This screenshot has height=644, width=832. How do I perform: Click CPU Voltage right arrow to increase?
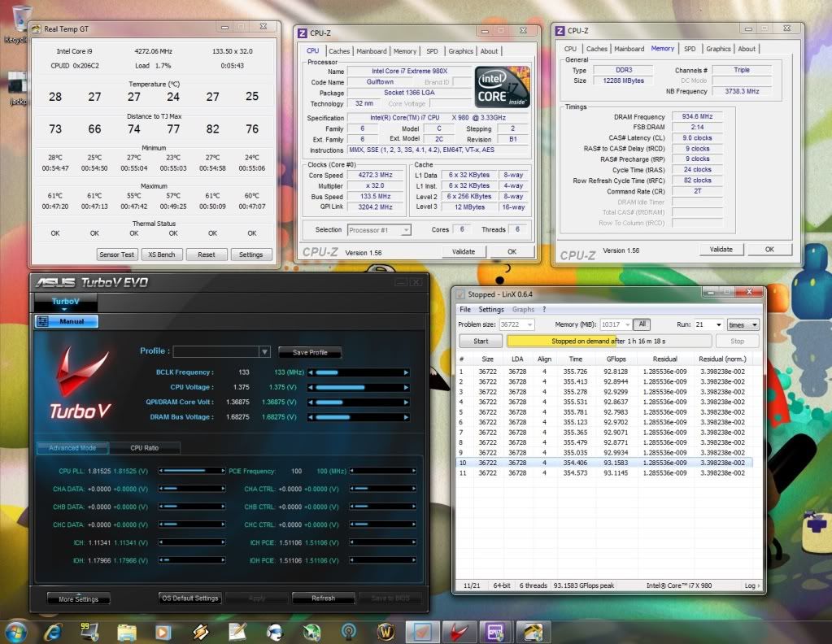[406, 387]
